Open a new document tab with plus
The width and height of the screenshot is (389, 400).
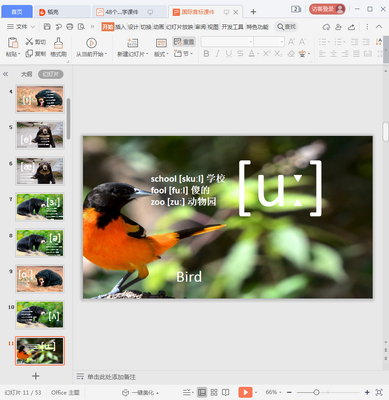point(253,12)
